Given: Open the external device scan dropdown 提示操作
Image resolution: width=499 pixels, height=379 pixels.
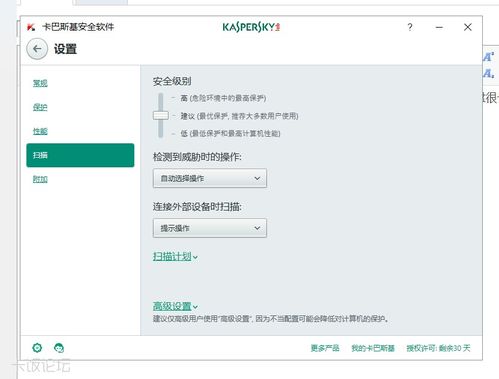Looking at the screenshot, I should coord(210,228).
